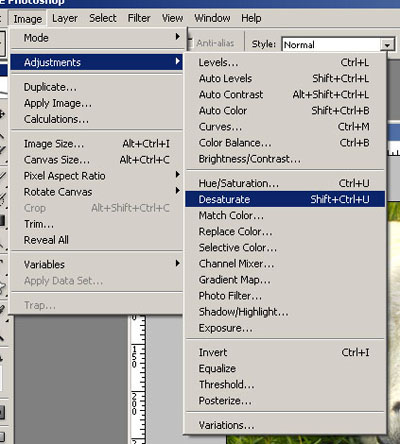Image resolution: width=400 pixels, height=444 pixels.
Task: Open Canvas Size... dialog
Action: pos(97,160)
